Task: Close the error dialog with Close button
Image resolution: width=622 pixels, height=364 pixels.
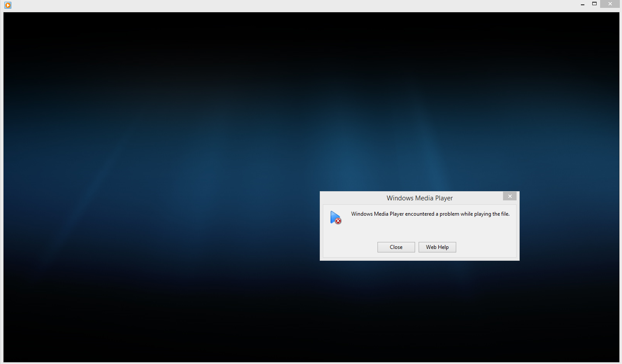Action: coord(396,247)
